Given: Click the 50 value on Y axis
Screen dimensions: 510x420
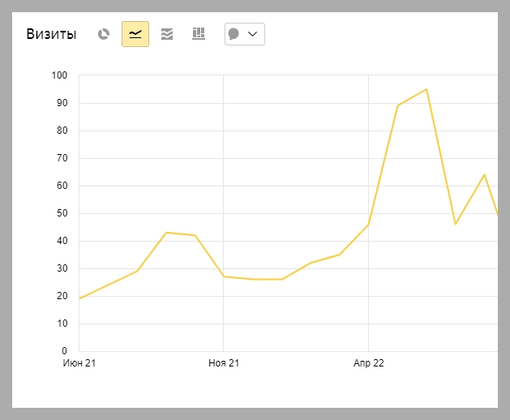Looking at the screenshot, I should point(62,213).
